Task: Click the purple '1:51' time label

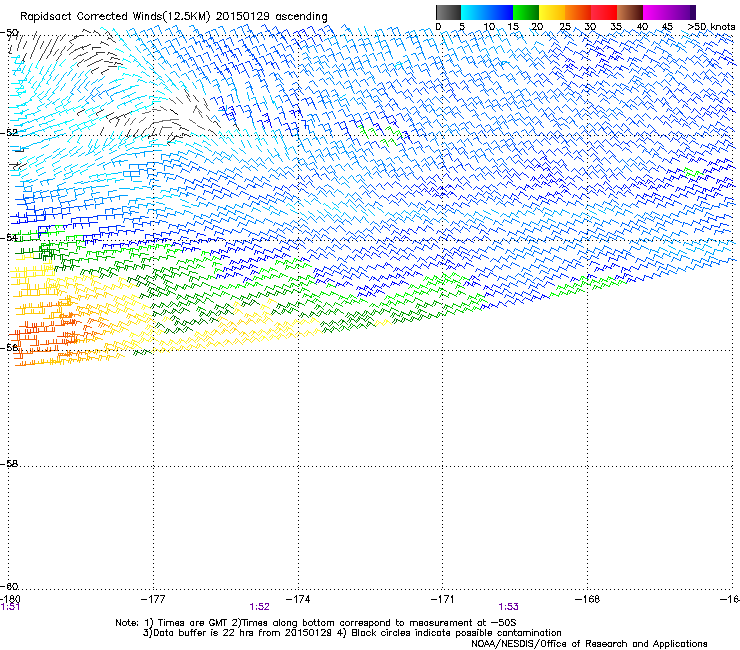Action: point(10,607)
